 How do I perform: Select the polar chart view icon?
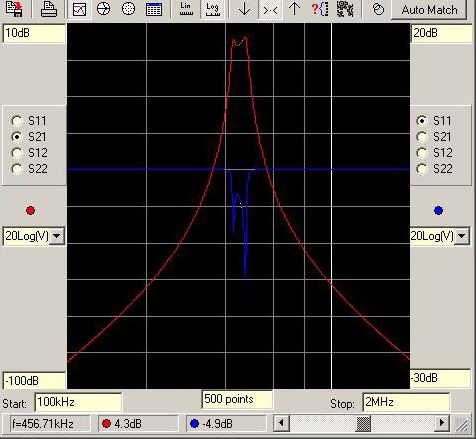128,9
